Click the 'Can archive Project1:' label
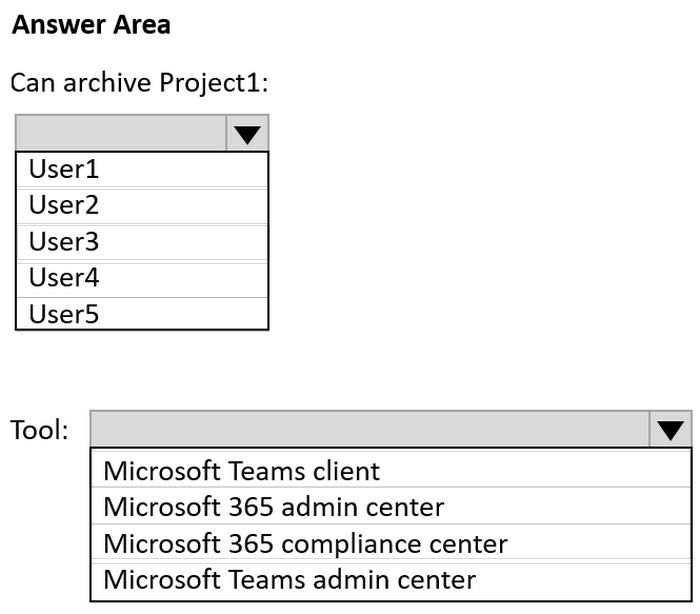The image size is (700, 614). [139, 82]
